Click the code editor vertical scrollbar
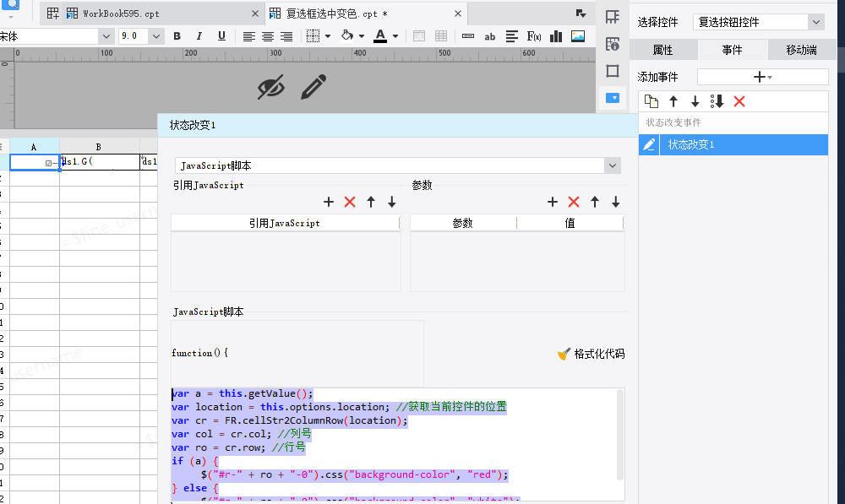Viewport: 845px width, 504px height. (619, 434)
